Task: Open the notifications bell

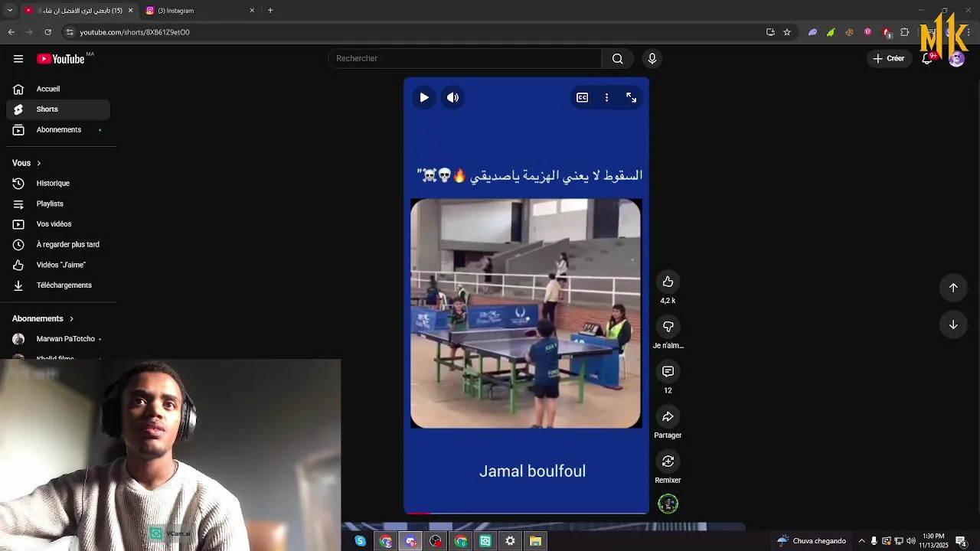Action: (927, 59)
